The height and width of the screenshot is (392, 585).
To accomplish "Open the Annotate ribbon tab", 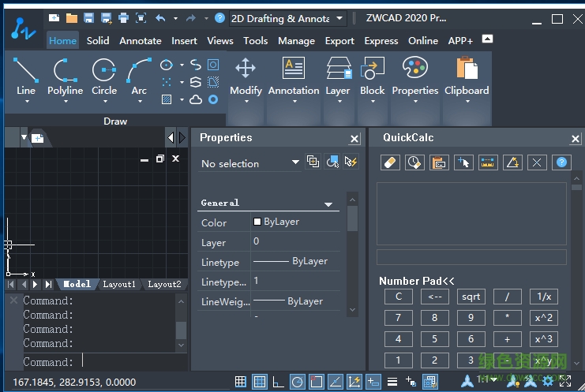I will (141, 40).
